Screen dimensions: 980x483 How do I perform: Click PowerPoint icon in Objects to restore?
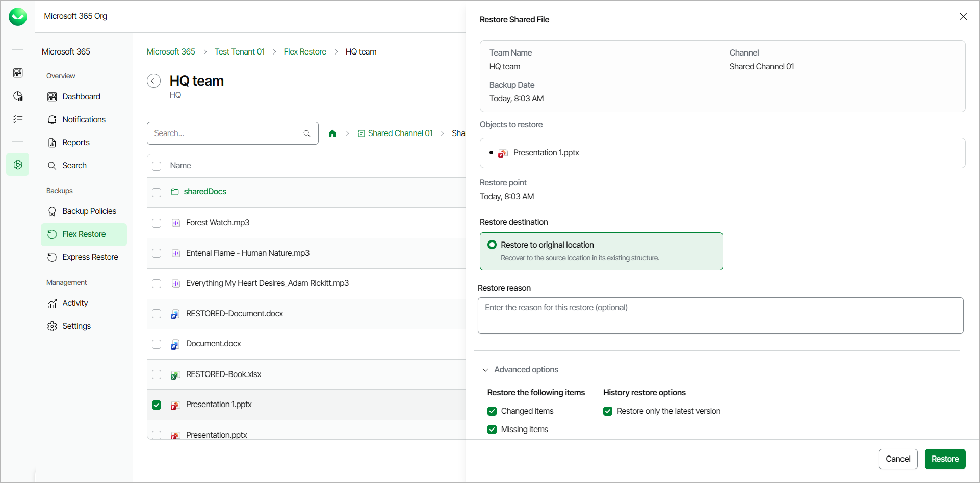[x=503, y=153]
